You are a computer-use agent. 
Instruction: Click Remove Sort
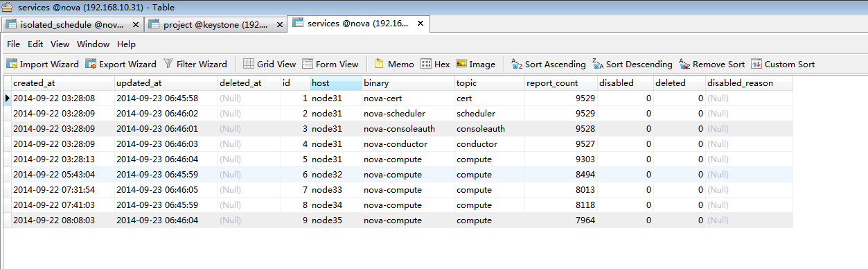(712, 64)
